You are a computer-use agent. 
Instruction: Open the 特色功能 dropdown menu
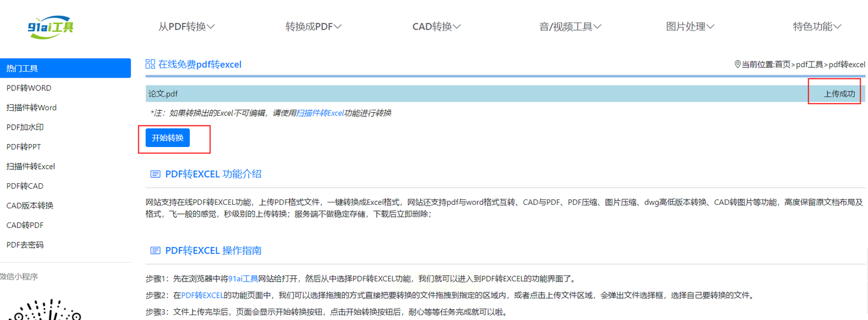pyautogui.click(x=817, y=27)
